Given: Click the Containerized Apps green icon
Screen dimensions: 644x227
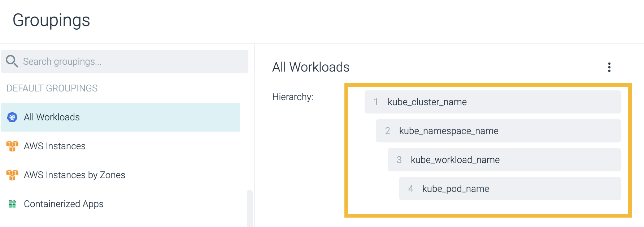Looking at the screenshot, I should pos(12,204).
